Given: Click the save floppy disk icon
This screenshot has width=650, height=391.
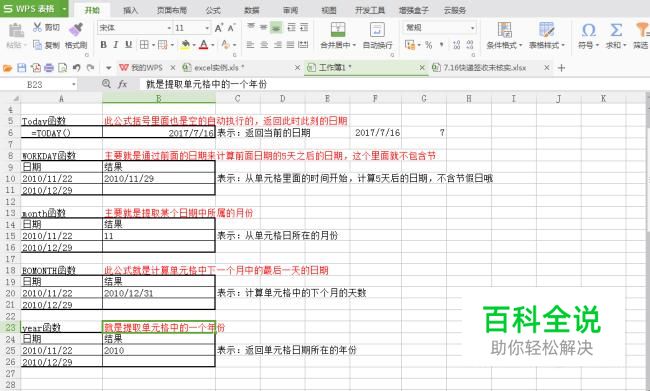Looking at the screenshot, I should (x=22, y=68).
